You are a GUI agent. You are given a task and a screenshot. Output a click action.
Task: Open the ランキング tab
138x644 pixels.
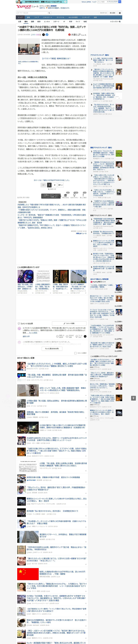(86, 17)
